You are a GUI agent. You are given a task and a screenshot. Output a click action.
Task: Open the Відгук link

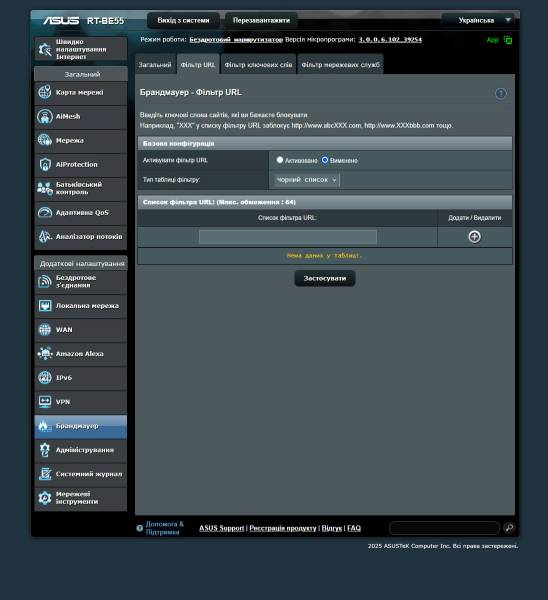pyautogui.click(x=331, y=528)
